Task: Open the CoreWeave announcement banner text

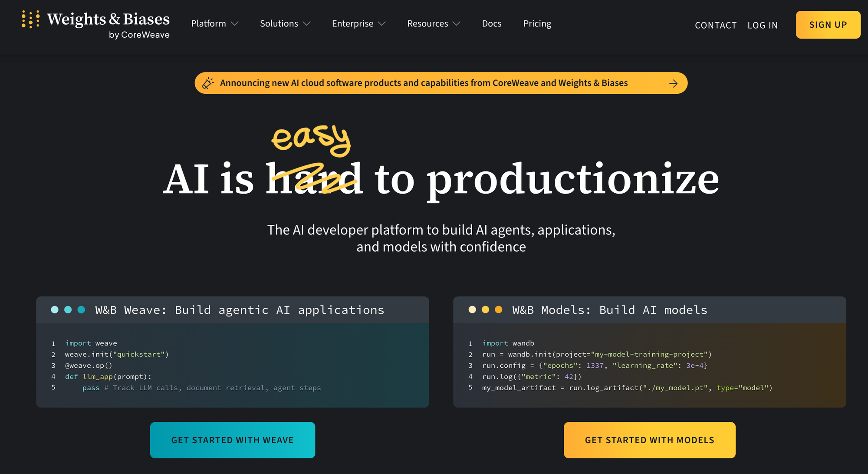Action: pyautogui.click(x=424, y=83)
